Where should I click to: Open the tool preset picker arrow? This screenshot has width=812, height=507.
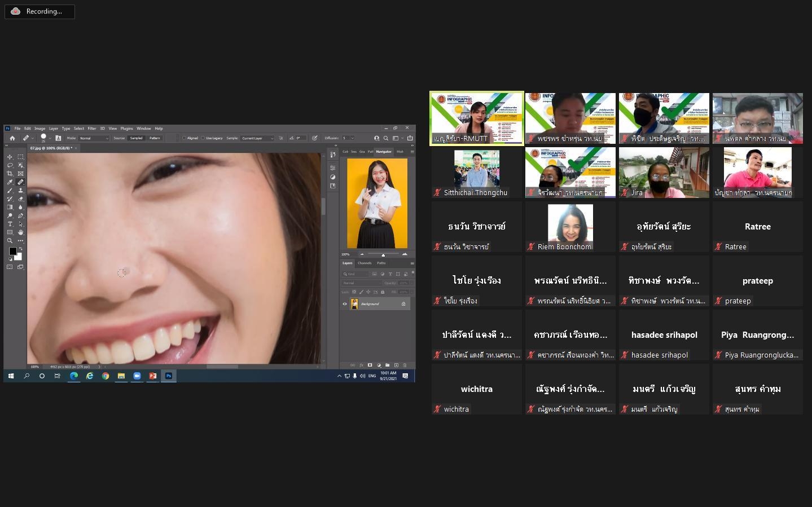[32, 138]
